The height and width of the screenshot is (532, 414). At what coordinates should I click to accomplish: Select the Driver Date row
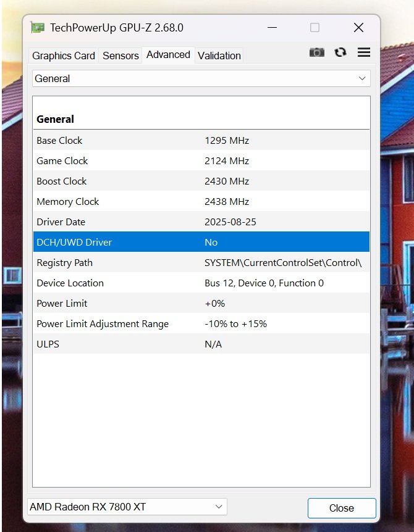pyautogui.click(x=201, y=222)
